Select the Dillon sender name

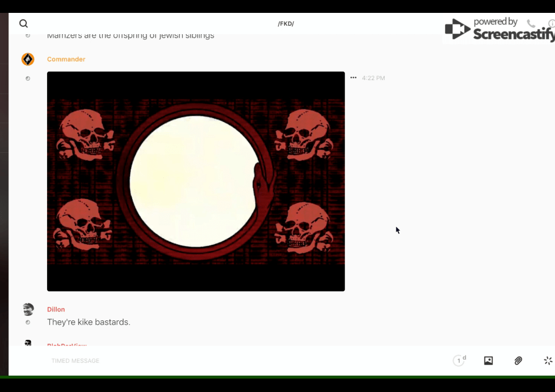(x=56, y=309)
